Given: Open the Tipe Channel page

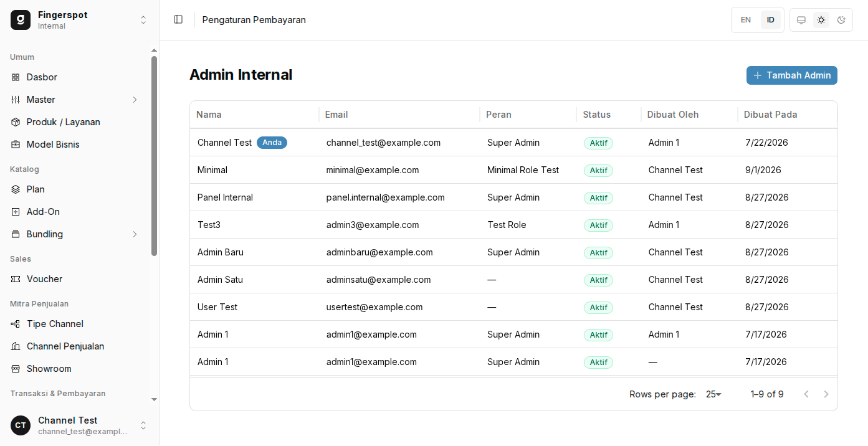Looking at the screenshot, I should tap(75, 324).
